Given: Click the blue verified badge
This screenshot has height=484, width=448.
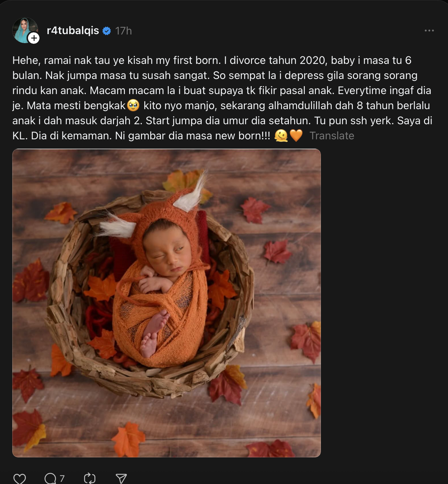Looking at the screenshot, I should tap(107, 31).
